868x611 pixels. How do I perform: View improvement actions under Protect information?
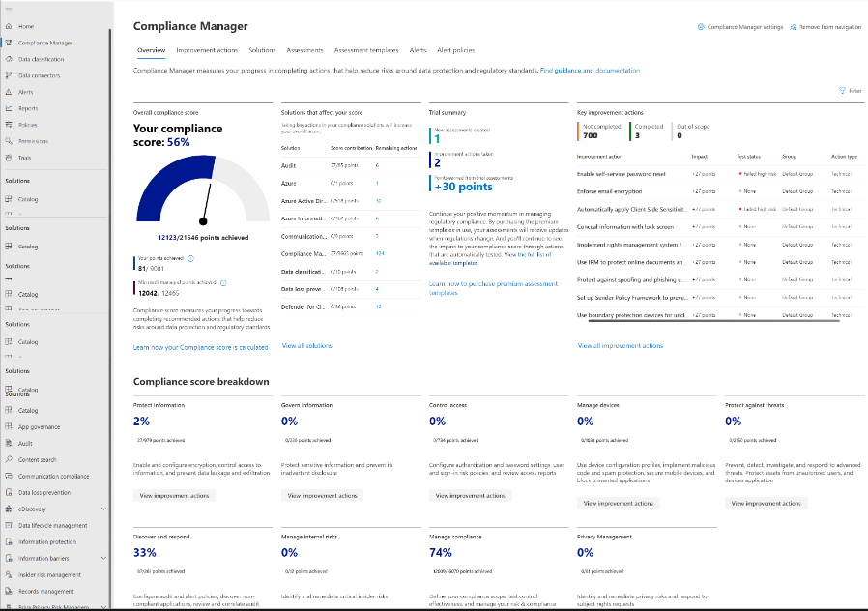click(173, 495)
